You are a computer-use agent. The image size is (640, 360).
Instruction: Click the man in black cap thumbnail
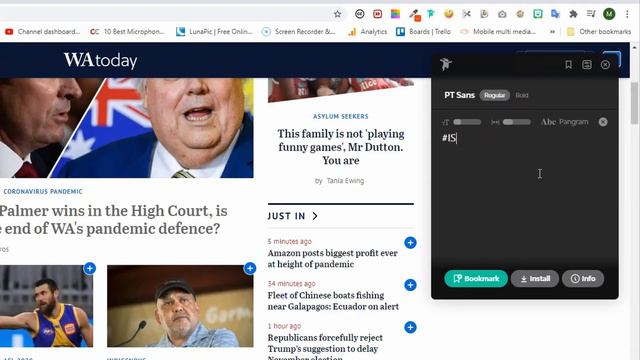(180, 306)
